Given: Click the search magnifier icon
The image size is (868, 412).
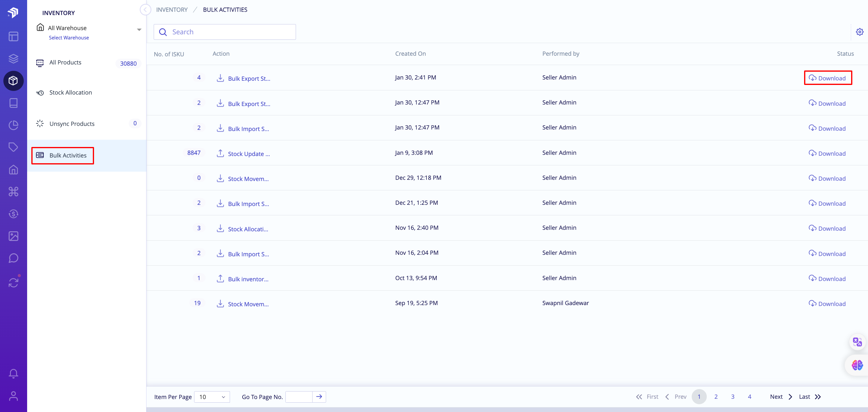Looking at the screenshot, I should click(163, 32).
